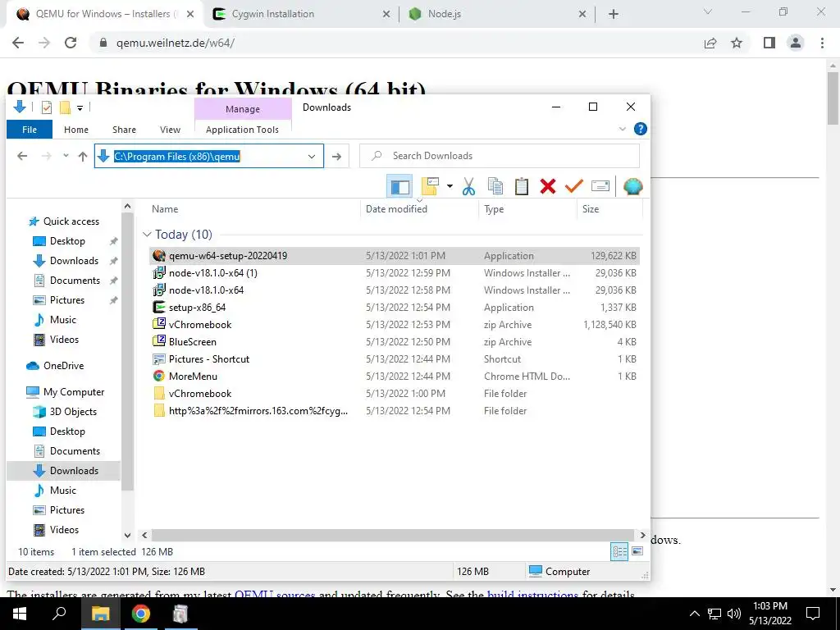Click the Search Downloads box
The image size is (840, 630).
point(500,156)
